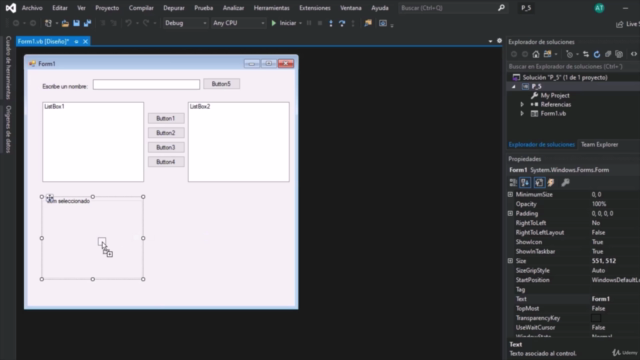Open the Cuadro de herramientas side tab
The image size is (640, 360).
8,67
